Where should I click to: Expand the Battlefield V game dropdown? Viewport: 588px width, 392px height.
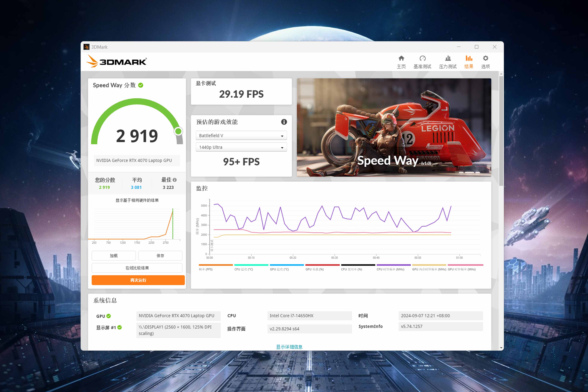241,135
